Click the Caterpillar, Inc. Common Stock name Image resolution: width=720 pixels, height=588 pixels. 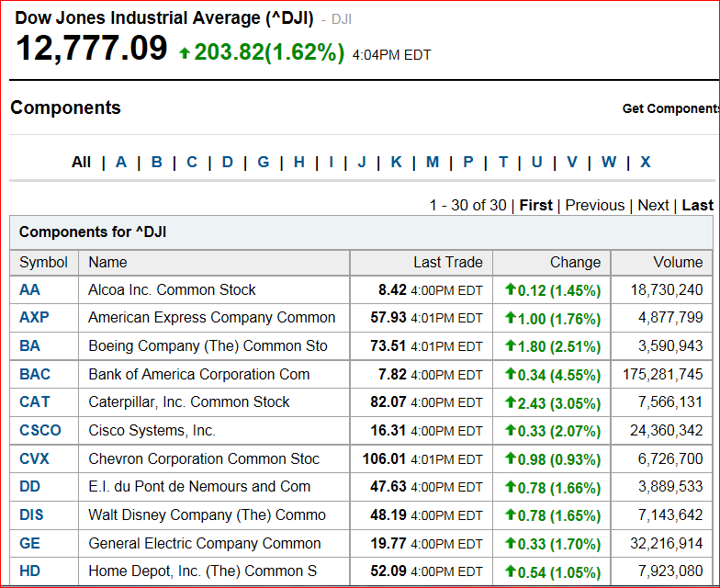click(x=189, y=402)
